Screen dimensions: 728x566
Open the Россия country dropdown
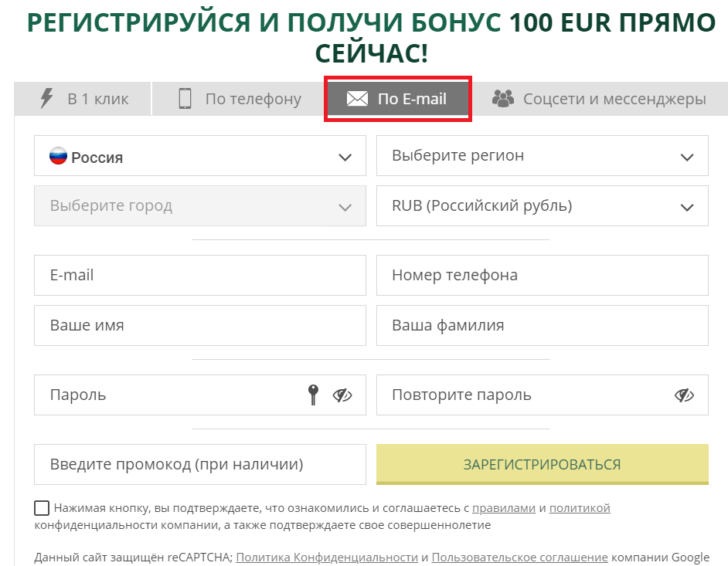click(200, 156)
